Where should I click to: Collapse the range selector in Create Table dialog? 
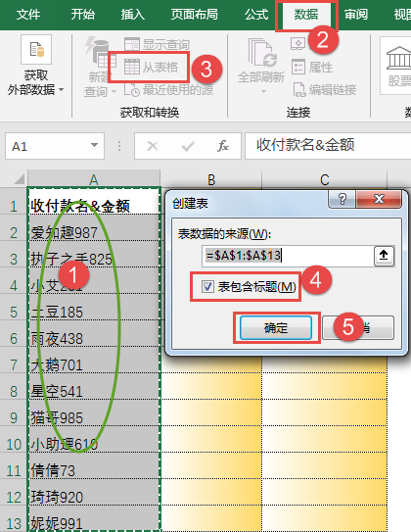coord(384,256)
